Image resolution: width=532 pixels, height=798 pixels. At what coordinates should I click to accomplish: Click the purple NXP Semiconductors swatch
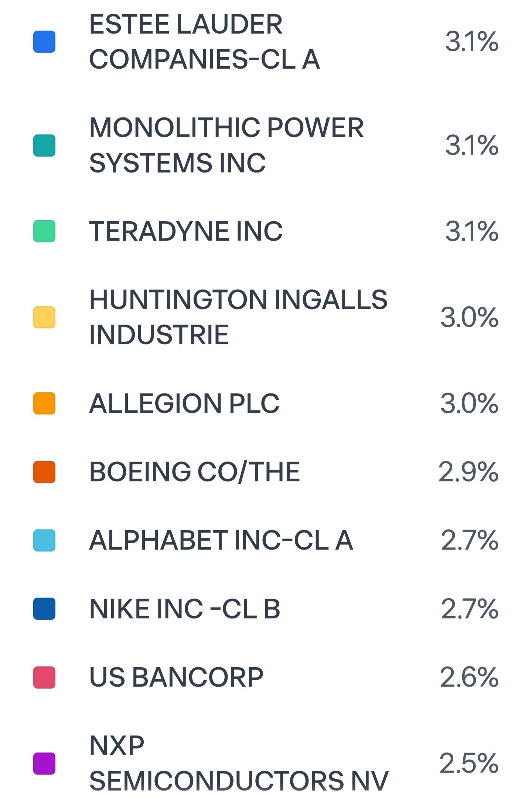44,764
